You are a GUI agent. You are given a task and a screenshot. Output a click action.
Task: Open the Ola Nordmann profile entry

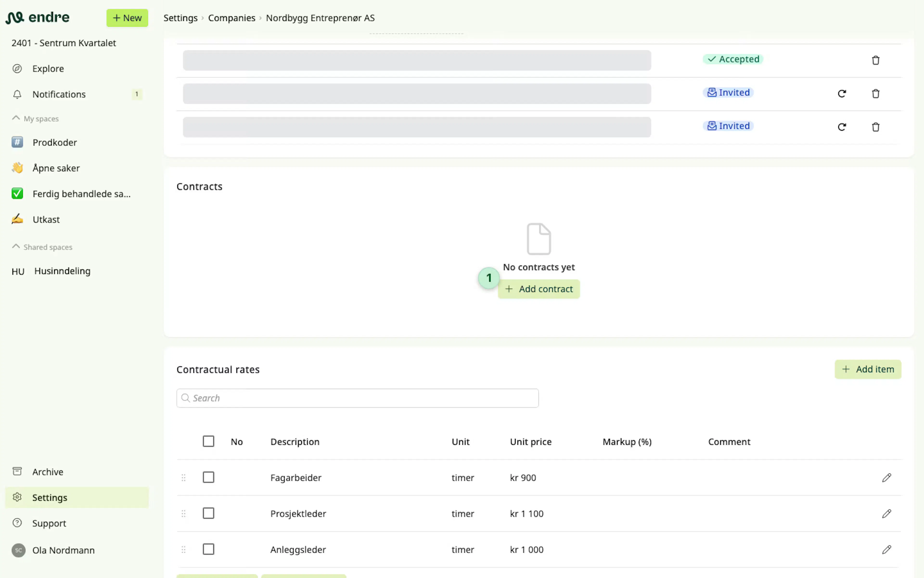coord(77,551)
